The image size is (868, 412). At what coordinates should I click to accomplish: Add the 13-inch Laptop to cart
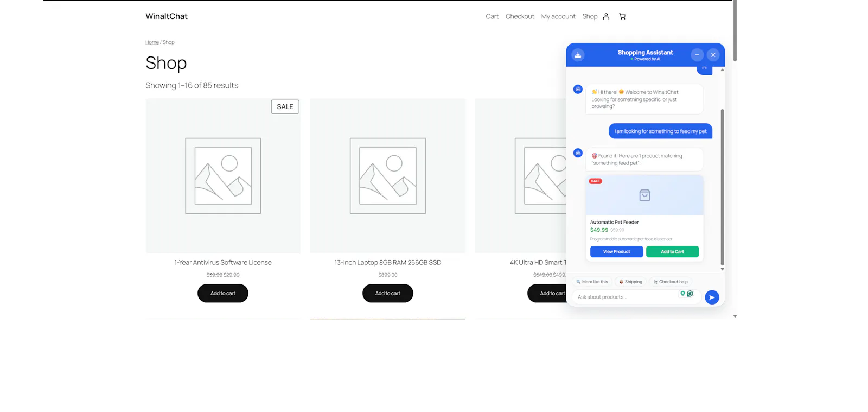388,294
